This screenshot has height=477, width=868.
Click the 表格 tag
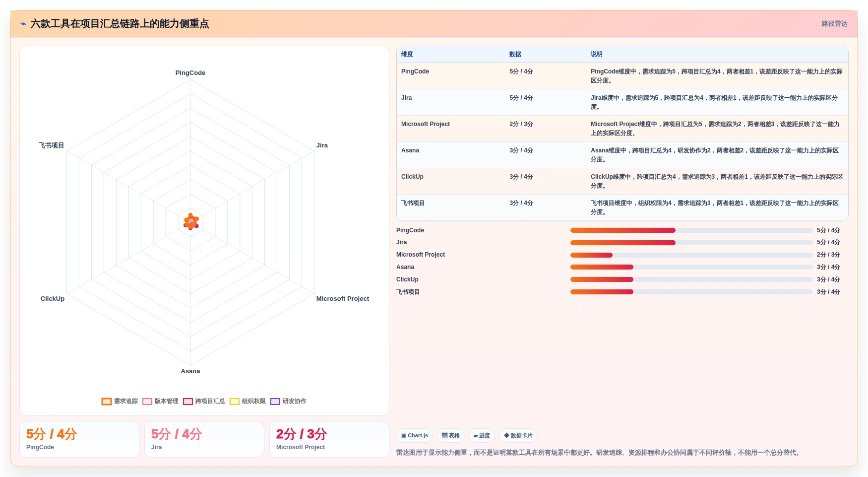coord(451,436)
